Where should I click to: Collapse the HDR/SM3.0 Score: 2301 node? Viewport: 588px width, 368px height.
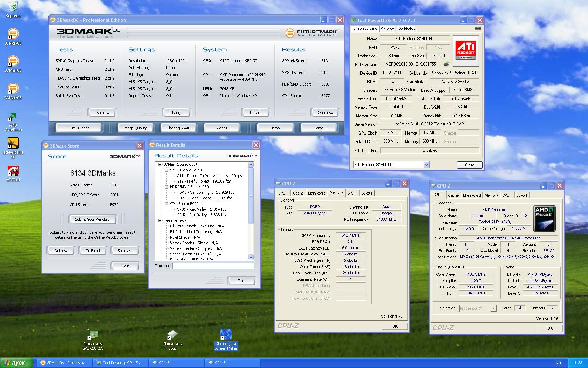point(167,187)
